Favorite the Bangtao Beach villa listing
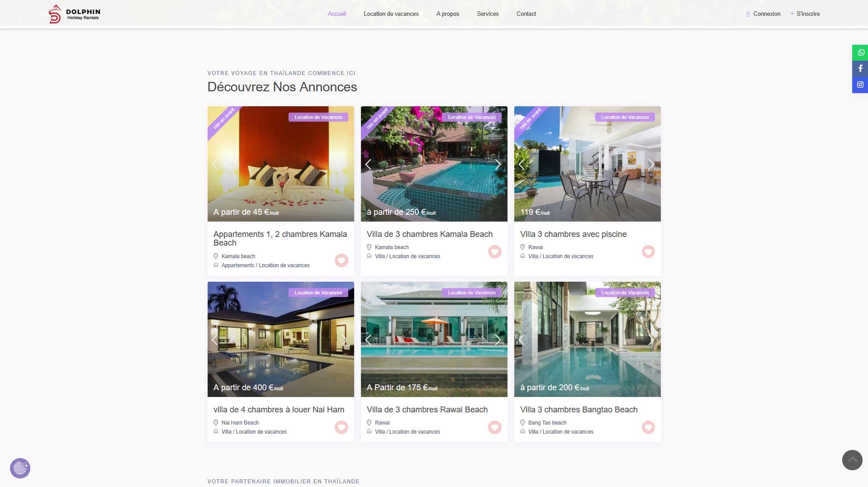This screenshot has height=487, width=868. [648, 427]
